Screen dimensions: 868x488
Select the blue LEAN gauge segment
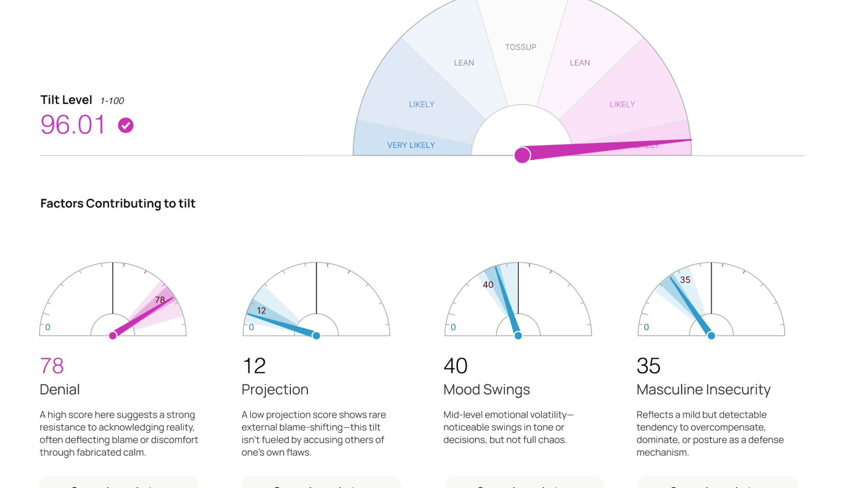(464, 63)
